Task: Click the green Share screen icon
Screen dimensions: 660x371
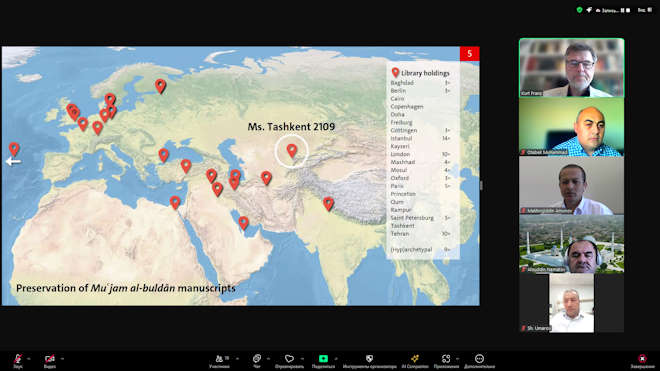Action: point(323,358)
